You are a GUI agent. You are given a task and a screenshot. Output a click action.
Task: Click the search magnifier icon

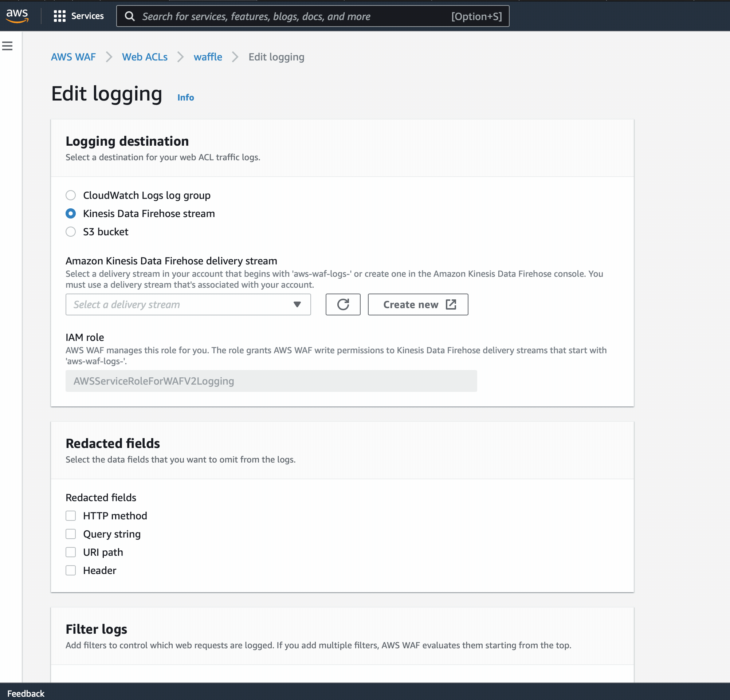tap(130, 16)
